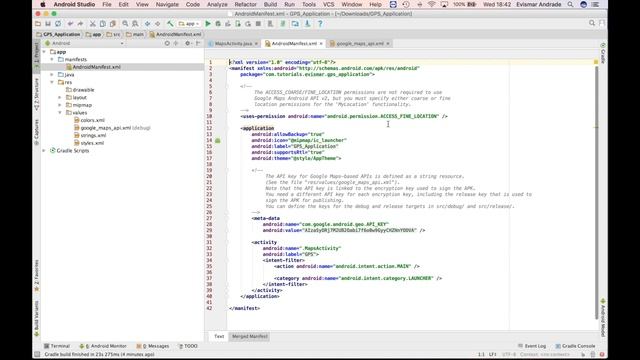Click the green Run app button
Image resolution: width=640 pixels, height=360 pixels.
[208, 24]
